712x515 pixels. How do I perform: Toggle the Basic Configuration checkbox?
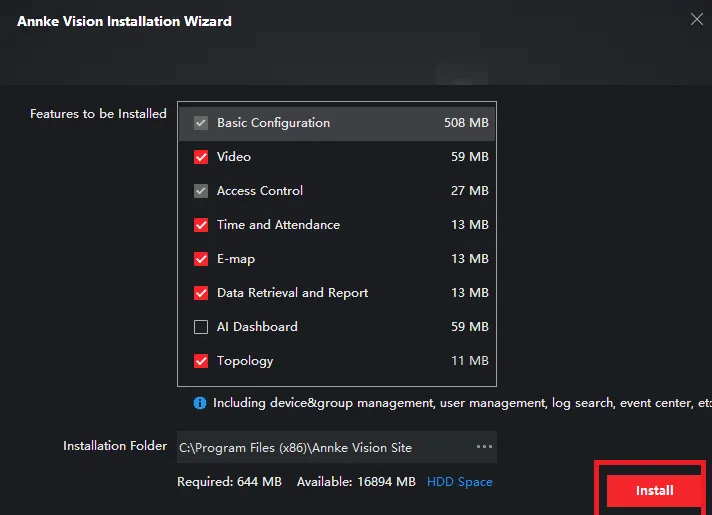[201, 123]
